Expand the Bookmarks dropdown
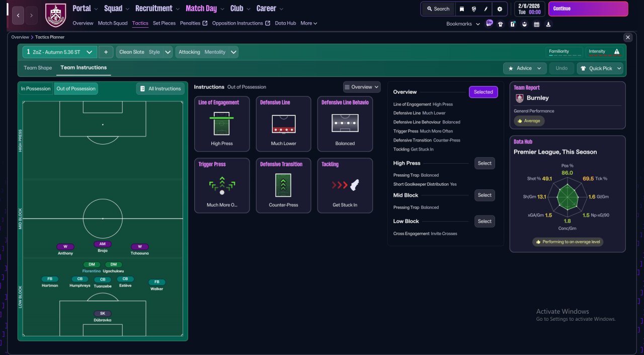644x355 pixels. (x=463, y=24)
